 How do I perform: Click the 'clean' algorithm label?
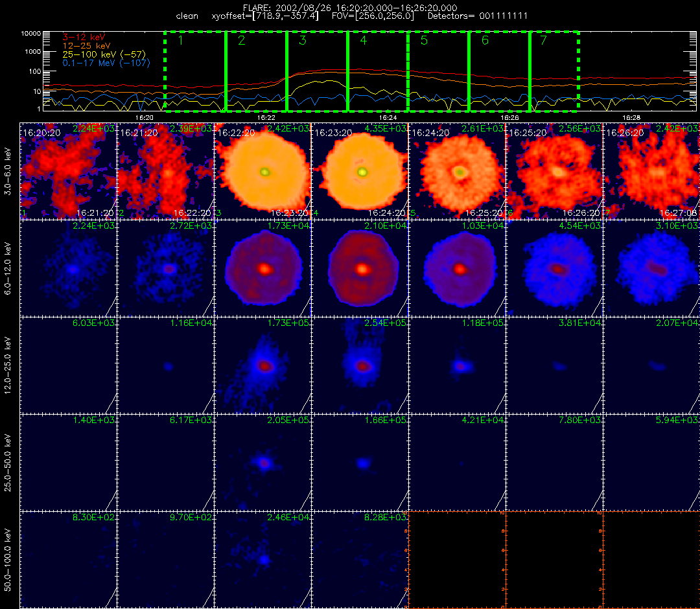(187, 16)
